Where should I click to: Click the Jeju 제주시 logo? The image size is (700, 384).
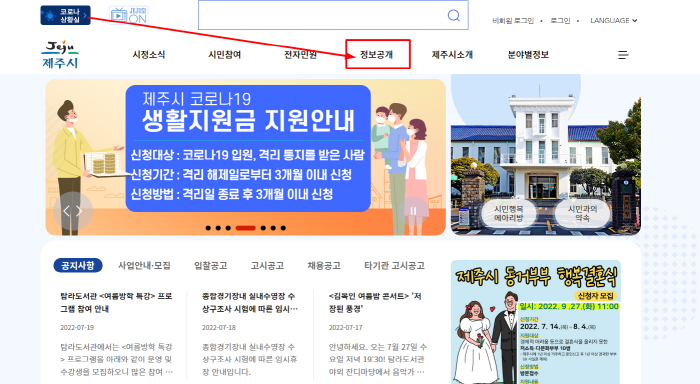[x=60, y=54]
